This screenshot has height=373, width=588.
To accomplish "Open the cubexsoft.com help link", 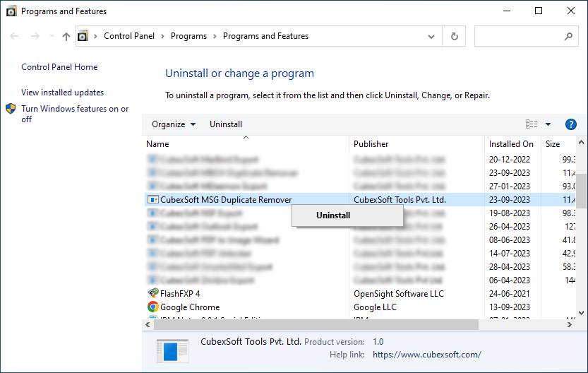I will pyautogui.click(x=427, y=355).
